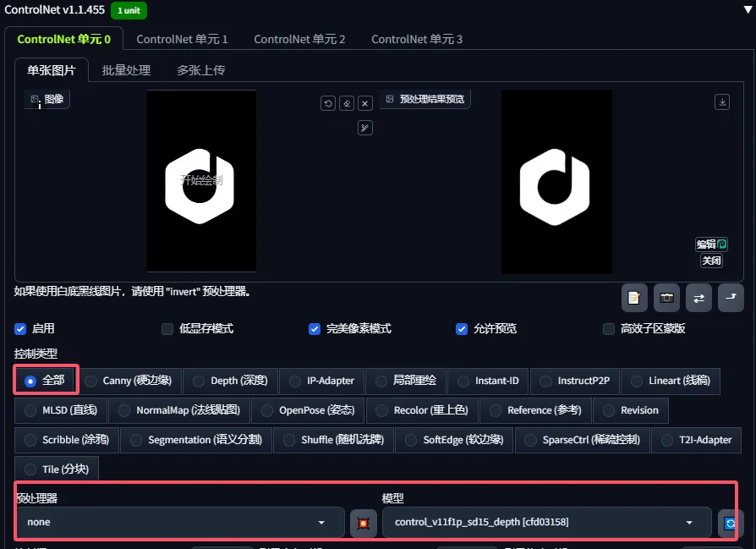
Task: Pick the Lineart (线稿) control type
Action: pyautogui.click(x=671, y=382)
